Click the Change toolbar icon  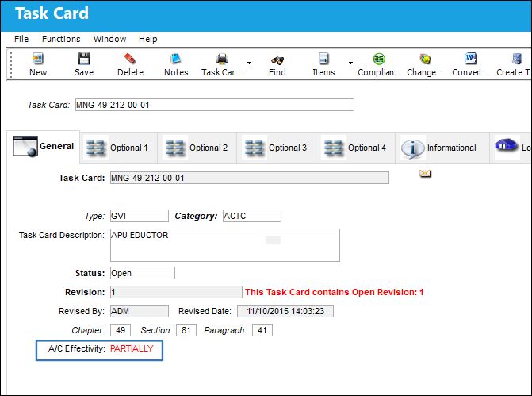pyautogui.click(x=425, y=59)
